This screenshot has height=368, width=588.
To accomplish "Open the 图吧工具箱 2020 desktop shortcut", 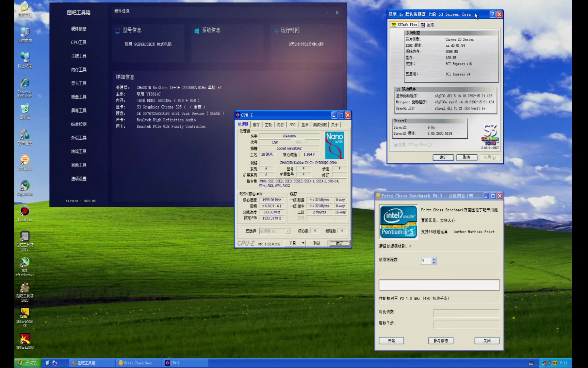I will [x=25, y=289].
